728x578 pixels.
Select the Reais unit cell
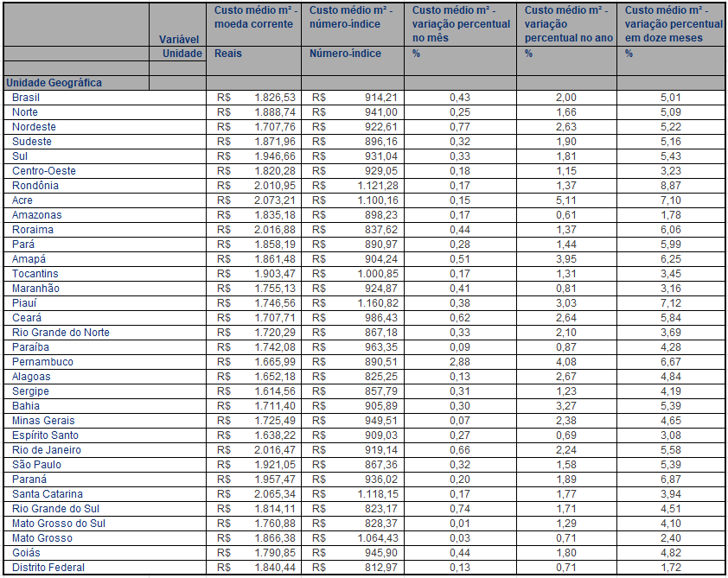[228, 54]
